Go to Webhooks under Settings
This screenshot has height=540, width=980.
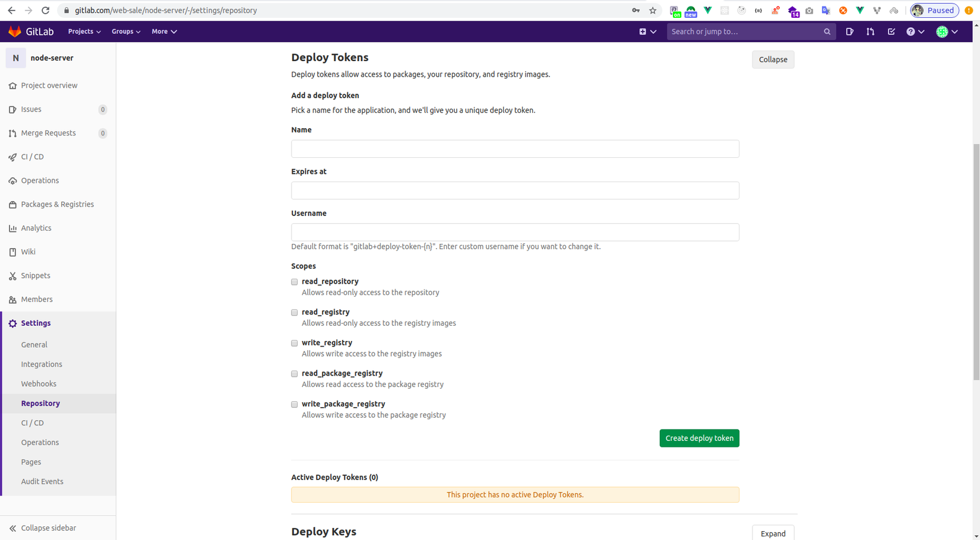click(x=39, y=384)
